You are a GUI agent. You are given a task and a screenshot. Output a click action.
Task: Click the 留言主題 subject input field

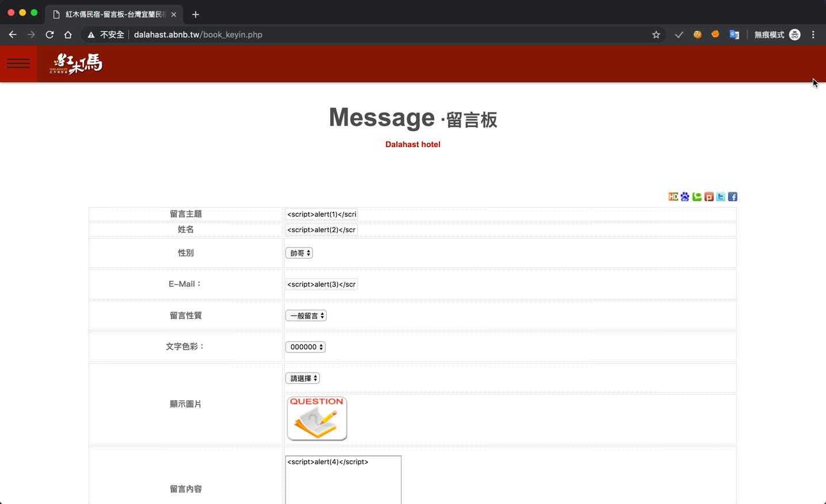[322, 214]
